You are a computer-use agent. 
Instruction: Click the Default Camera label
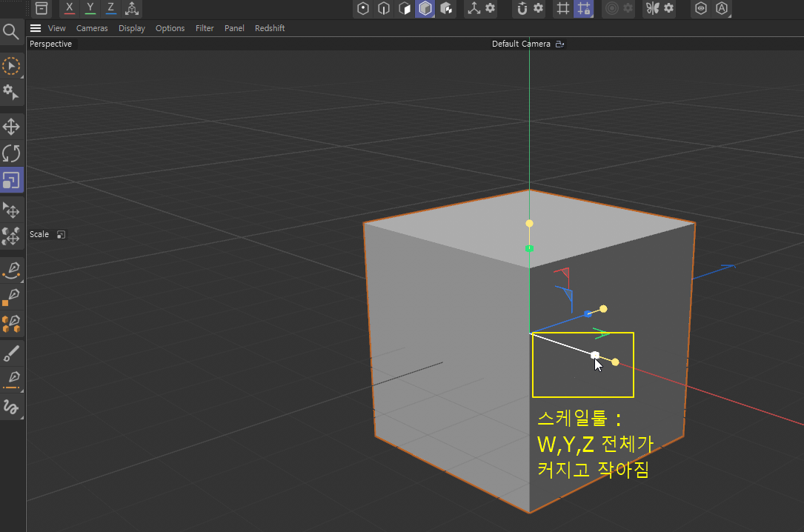point(521,44)
